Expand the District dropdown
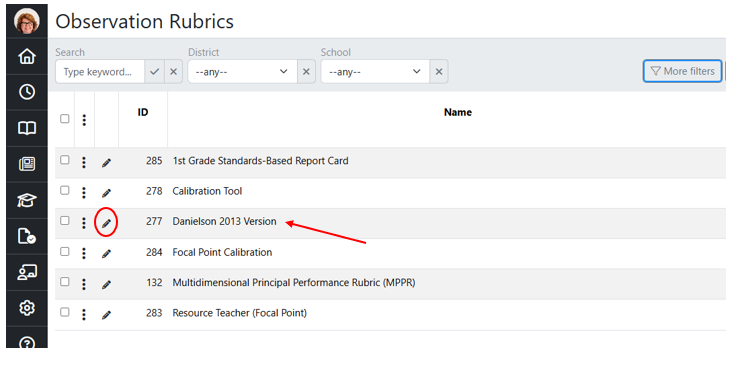Image resolution: width=746 pixels, height=366 pixels. [x=243, y=72]
